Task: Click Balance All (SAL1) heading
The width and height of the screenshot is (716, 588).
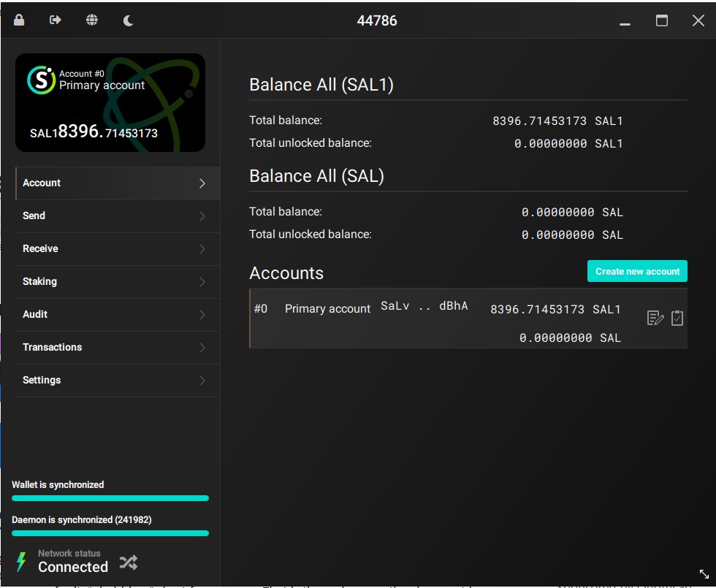Action: (x=321, y=85)
